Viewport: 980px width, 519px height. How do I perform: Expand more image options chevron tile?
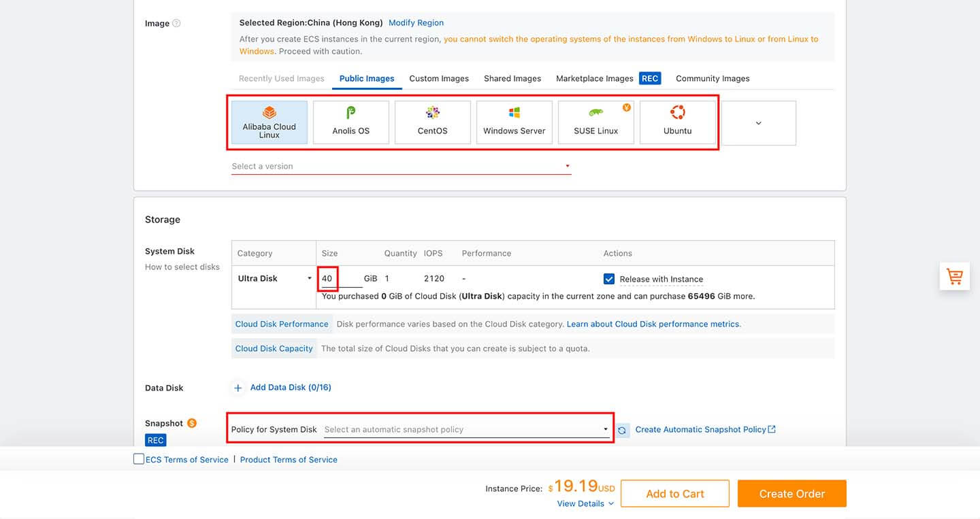coord(759,123)
